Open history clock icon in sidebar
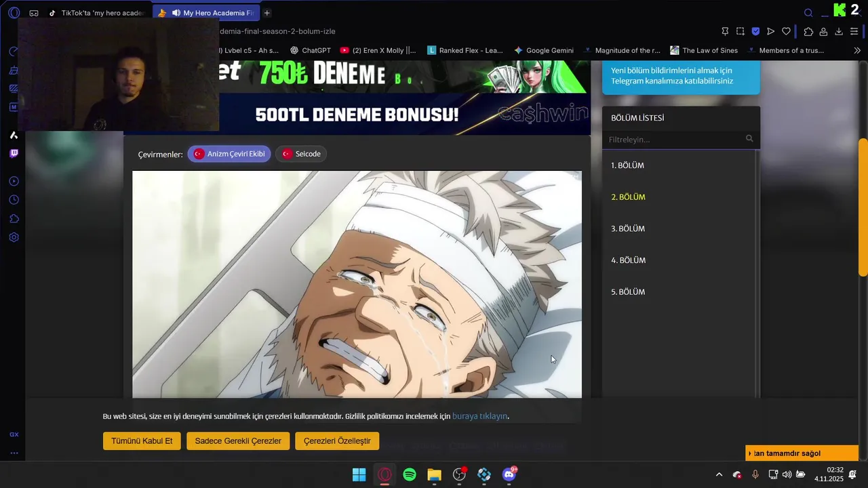Image resolution: width=868 pixels, height=488 pixels. [x=14, y=200]
